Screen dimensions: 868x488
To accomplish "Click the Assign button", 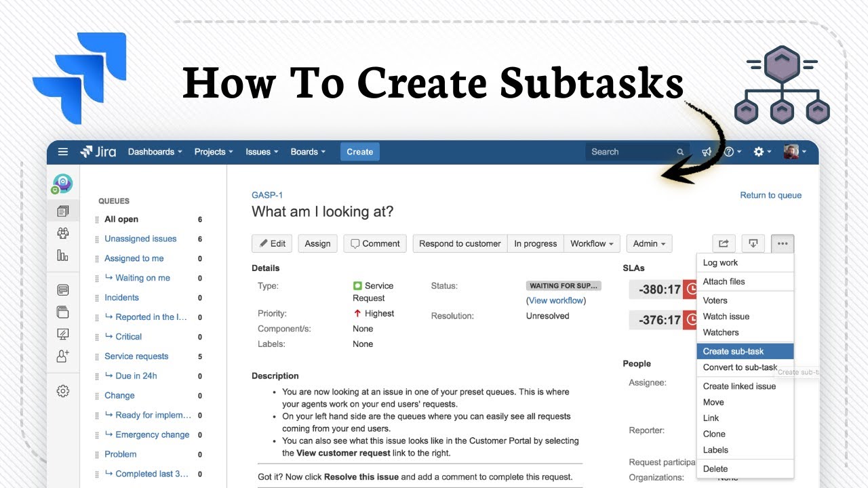I will [x=317, y=243].
